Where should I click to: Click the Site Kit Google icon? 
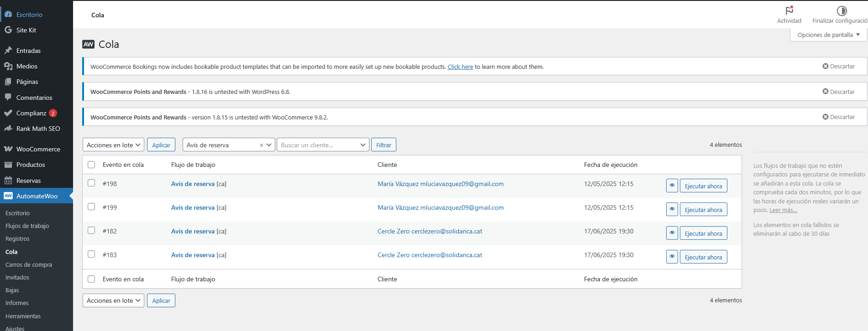point(8,30)
